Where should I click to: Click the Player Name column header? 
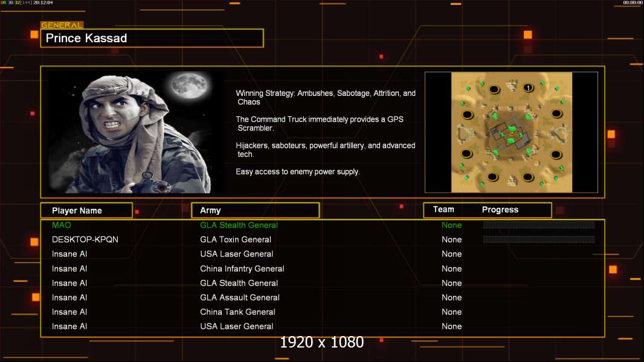(x=86, y=211)
